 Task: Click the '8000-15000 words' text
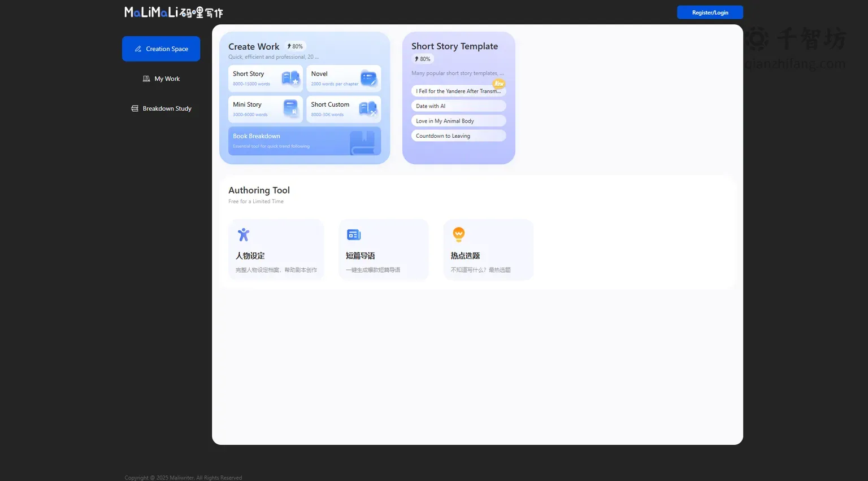click(x=251, y=84)
